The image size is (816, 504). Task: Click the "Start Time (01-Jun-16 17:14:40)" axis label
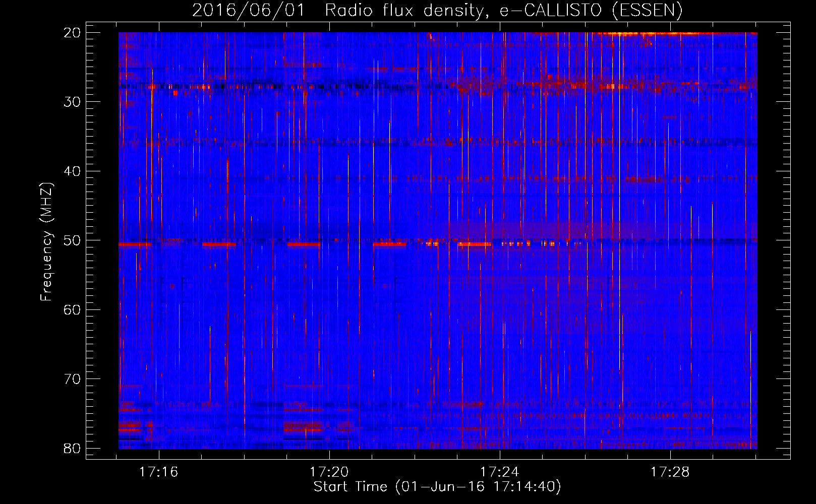point(437,487)
